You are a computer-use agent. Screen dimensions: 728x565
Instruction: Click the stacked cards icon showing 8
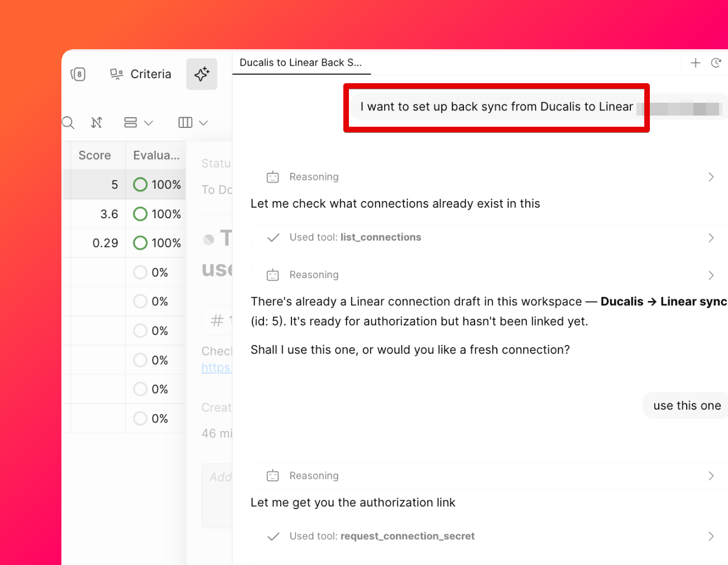click(x=78, y=74)
